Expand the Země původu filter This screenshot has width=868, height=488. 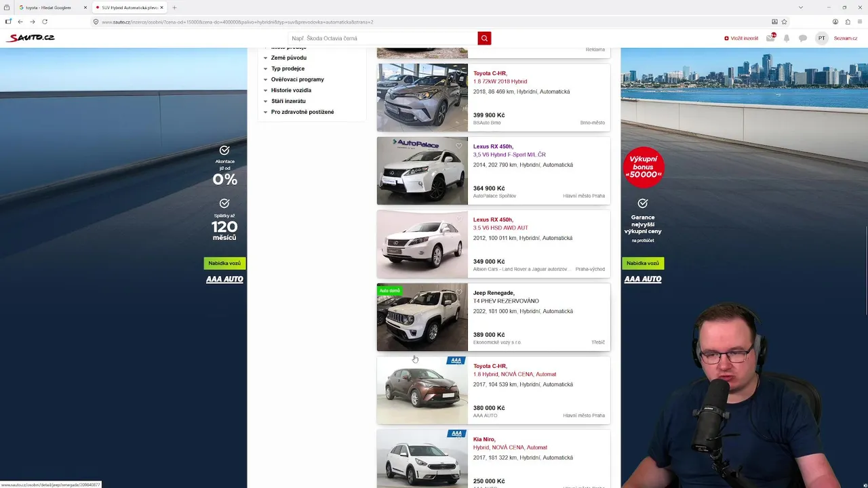click(x=289, y=58)
